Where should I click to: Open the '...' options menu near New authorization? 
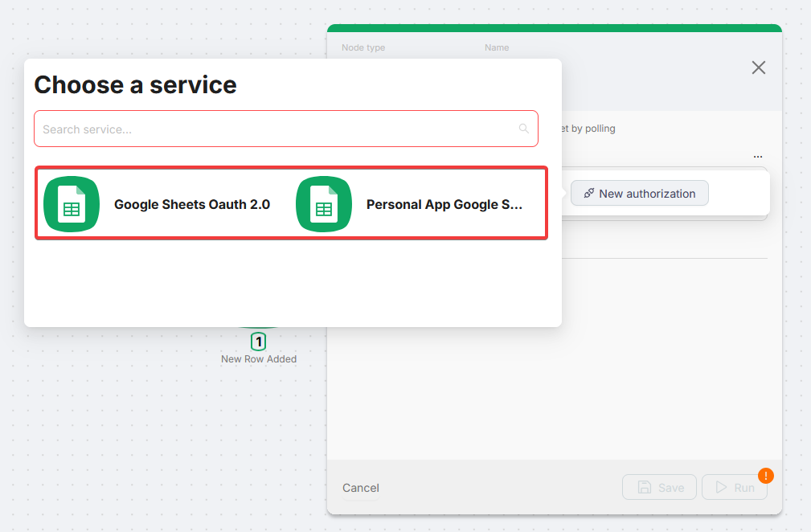(x=757, y=156)
